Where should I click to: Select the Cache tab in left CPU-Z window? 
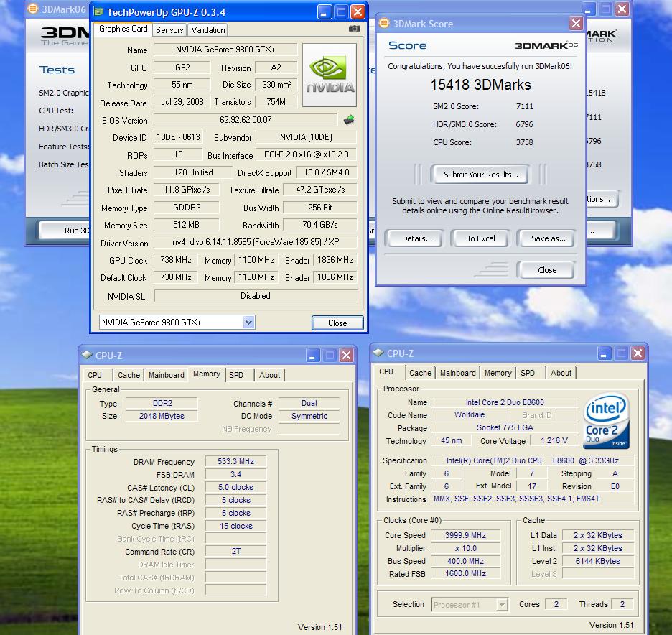click(129, 375)
